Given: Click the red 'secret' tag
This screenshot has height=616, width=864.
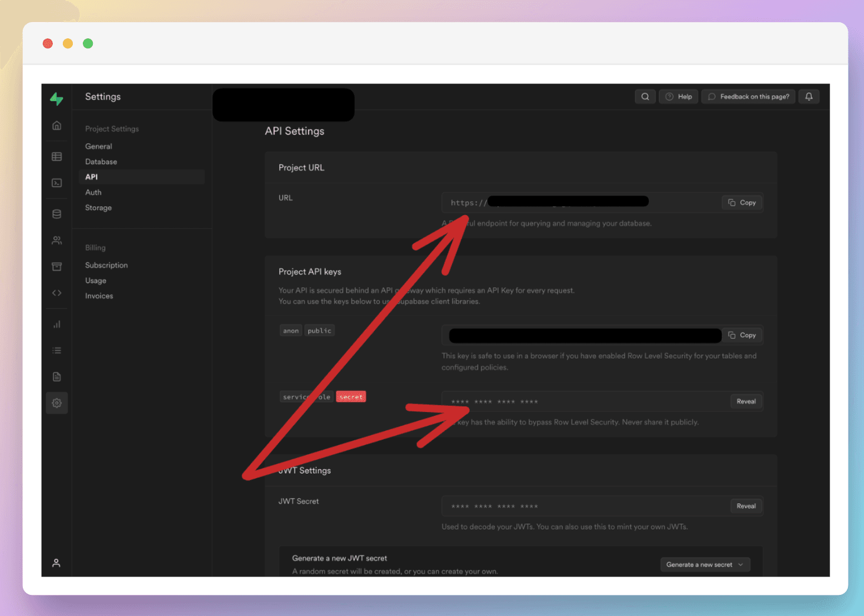Looking at the screenshot, I should (351, 397).
